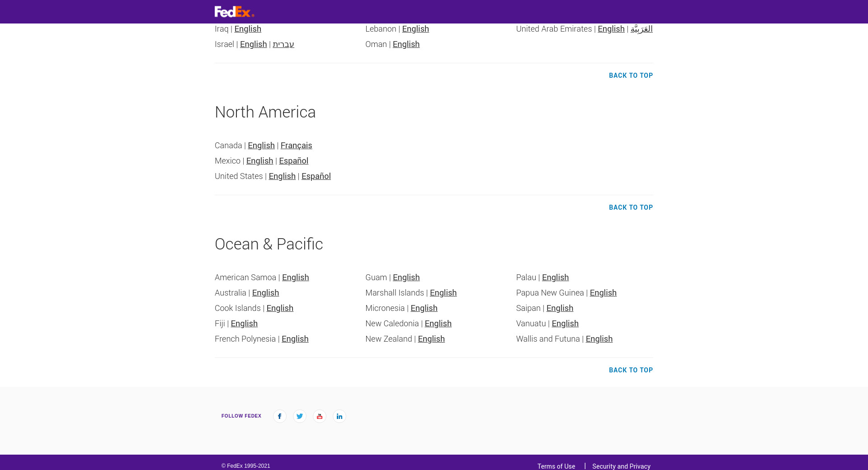
Task: Open FedEx Facebook page icon
Action: 280,416
